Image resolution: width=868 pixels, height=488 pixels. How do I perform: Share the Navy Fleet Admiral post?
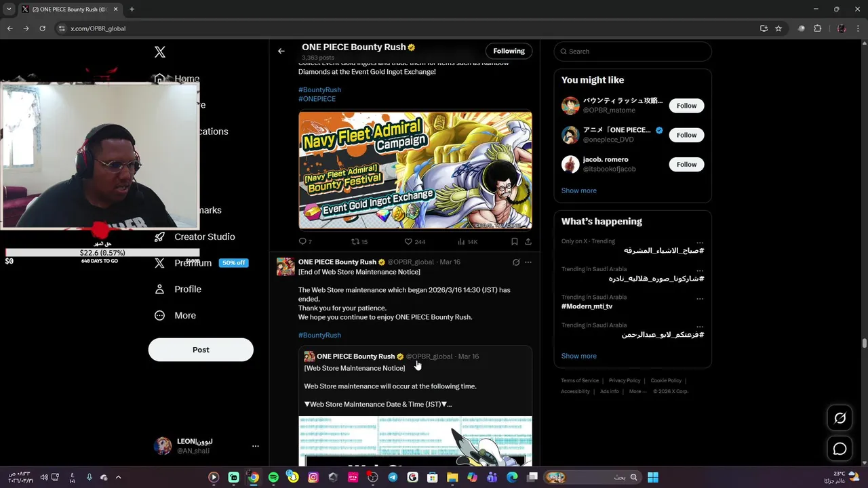[528, 241]
